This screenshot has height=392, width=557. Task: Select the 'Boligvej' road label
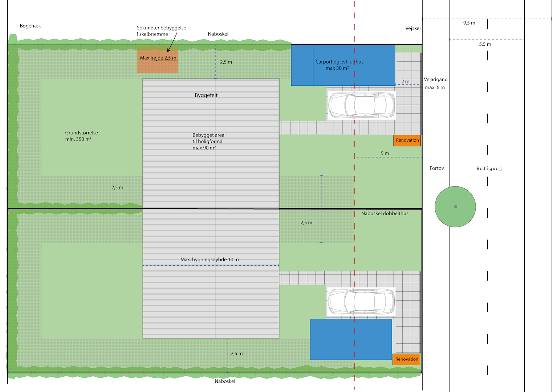(x=489, y=168)
